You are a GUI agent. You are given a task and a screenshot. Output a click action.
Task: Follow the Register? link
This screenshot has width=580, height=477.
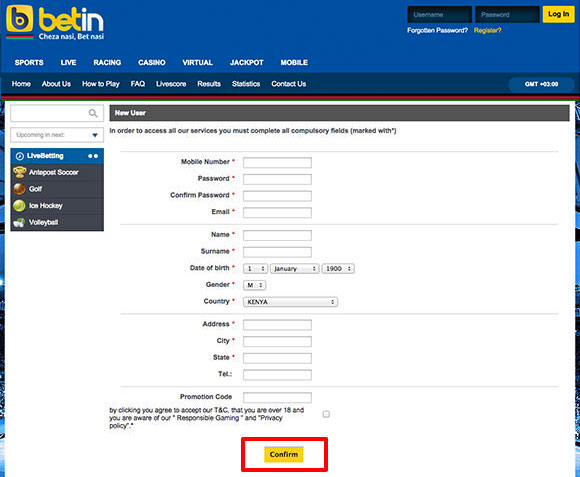[488, 30]
